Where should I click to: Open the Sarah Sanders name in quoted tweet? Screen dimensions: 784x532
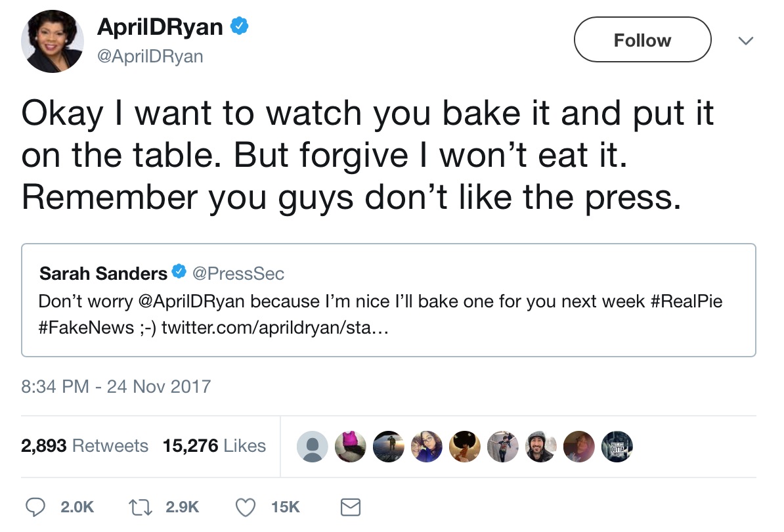click(103, 273)
